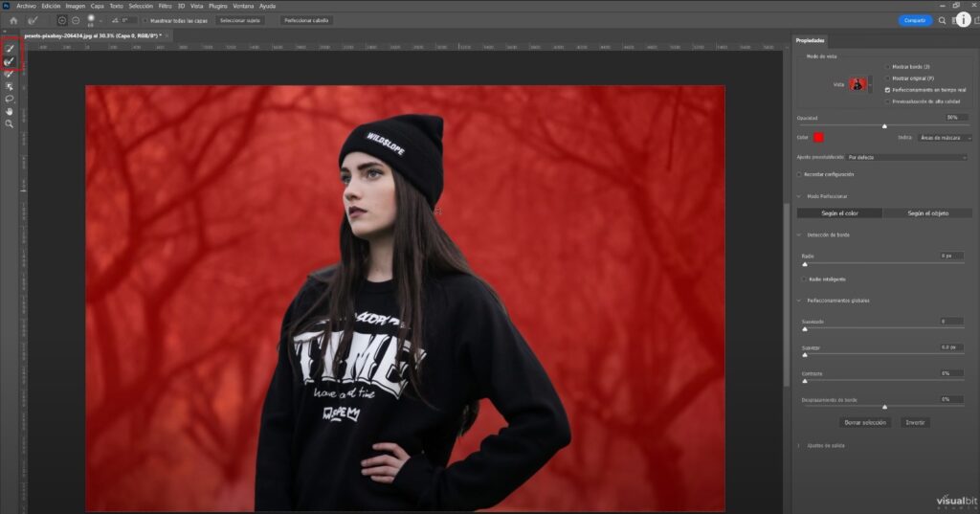
Task: Select the Lasso tool in toolbar
Action: click(10, 99)
